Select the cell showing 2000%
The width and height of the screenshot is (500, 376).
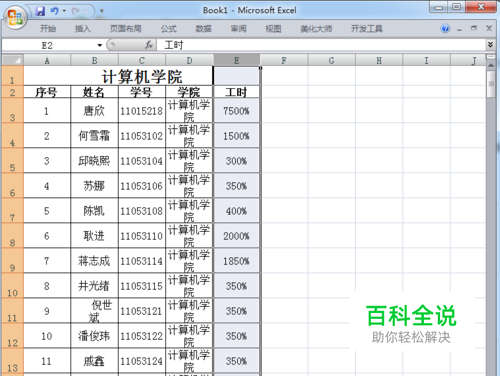coord(236,236)
